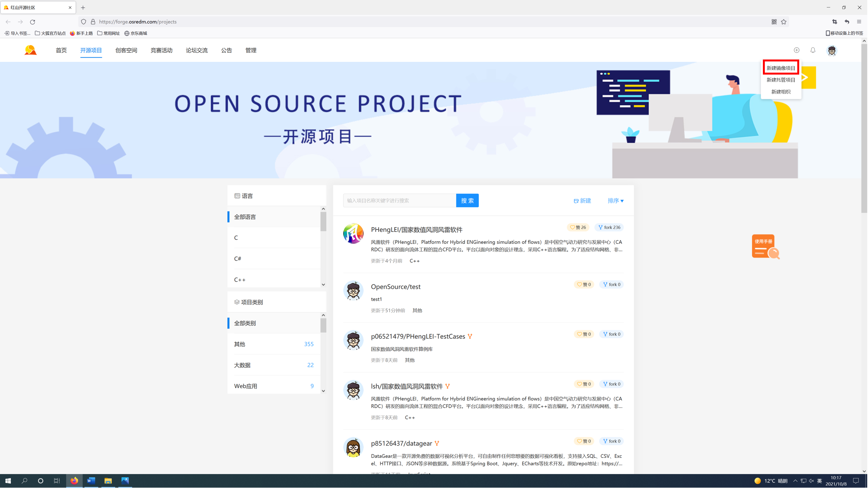Open the 论坛交流 nav item
The image size is (868, 488).
click(197, 51)
